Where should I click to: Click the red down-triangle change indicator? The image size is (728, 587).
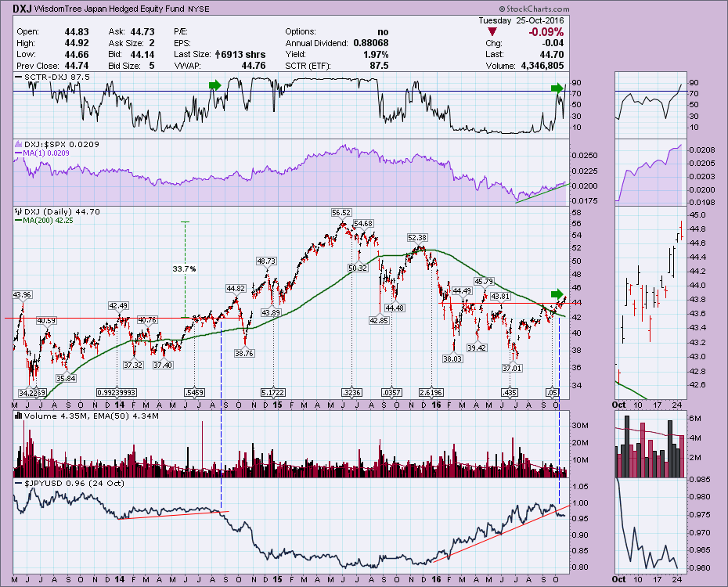point(492,32)
